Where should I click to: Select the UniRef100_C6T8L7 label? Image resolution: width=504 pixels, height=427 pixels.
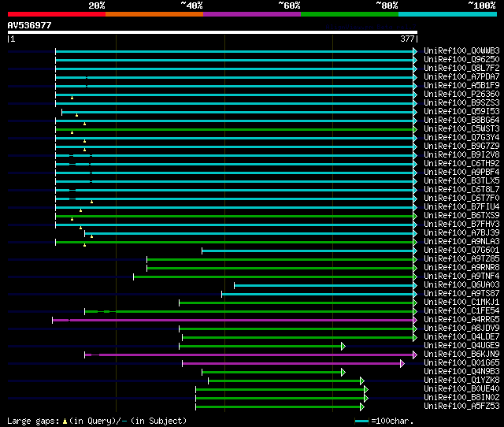tap(461, 190)
